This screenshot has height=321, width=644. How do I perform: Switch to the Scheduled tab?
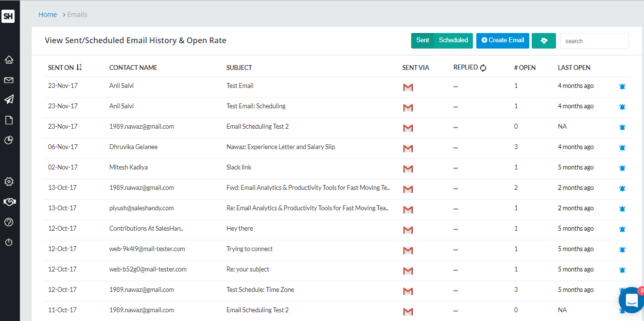pyautogui.click(x=453, y=40)
